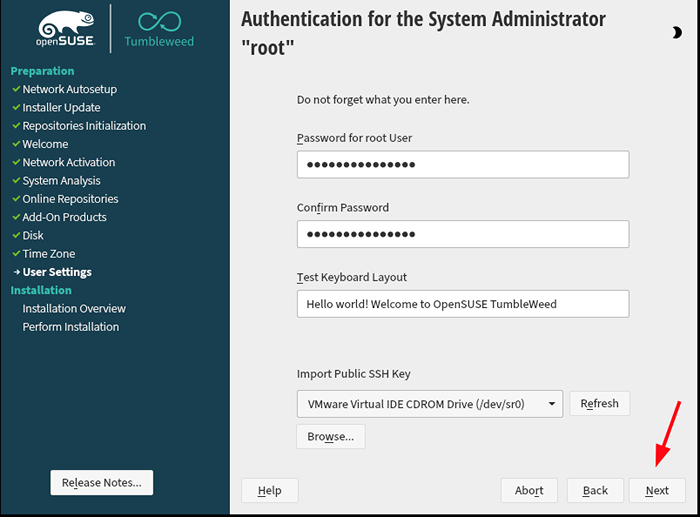This screenshot has height=517, width=700.
Task: Click the Tumbleweed infinity logo
Action: 159,29
